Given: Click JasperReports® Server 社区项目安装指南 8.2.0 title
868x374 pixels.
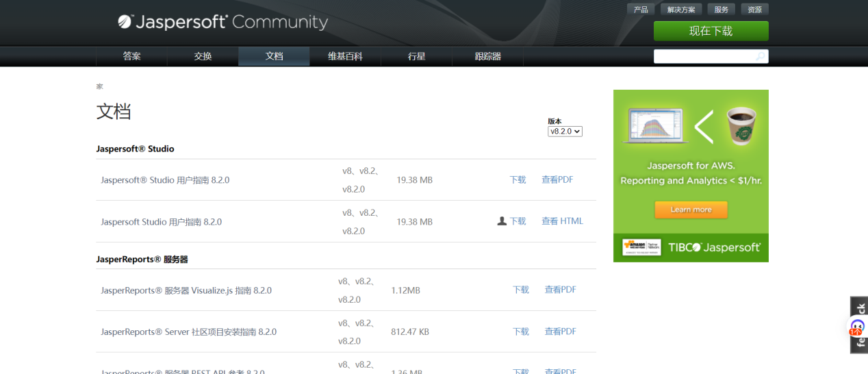Looking at the screenshot, I should (188, 332).
